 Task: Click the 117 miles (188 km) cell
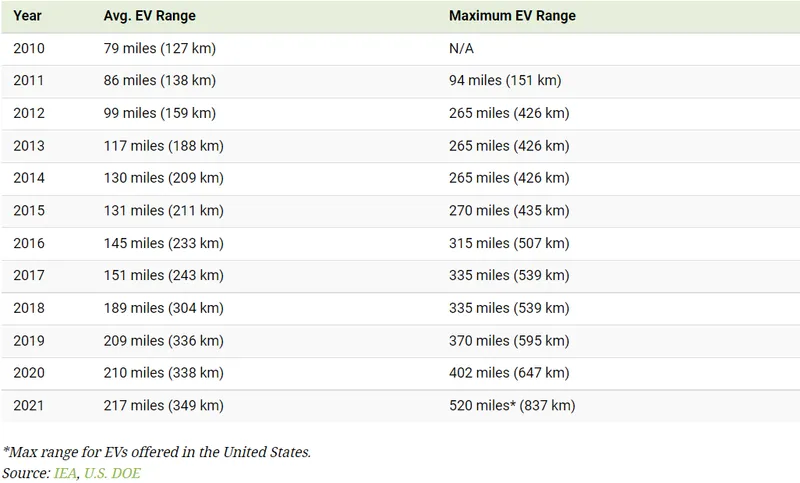click(164, 146)
